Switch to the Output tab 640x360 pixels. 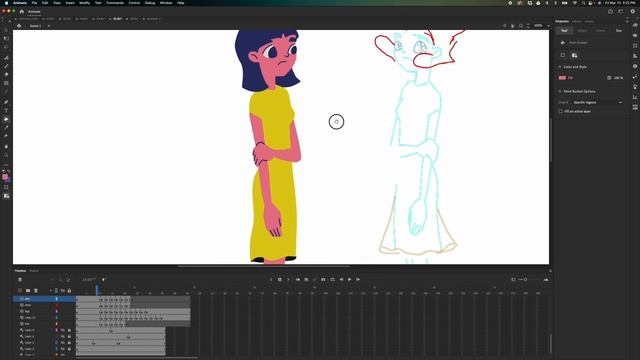coord(34,271)
